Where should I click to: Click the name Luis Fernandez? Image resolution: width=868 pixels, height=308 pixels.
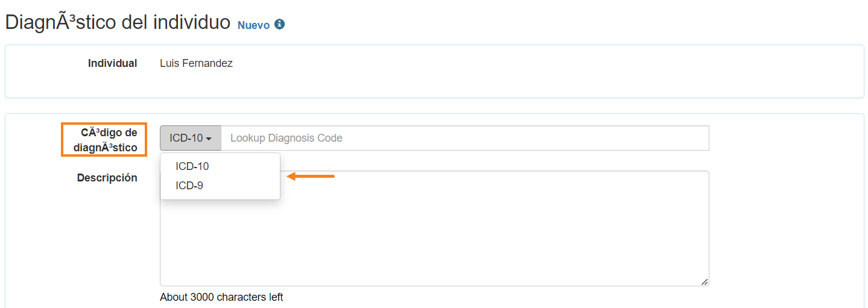[196, 63]
